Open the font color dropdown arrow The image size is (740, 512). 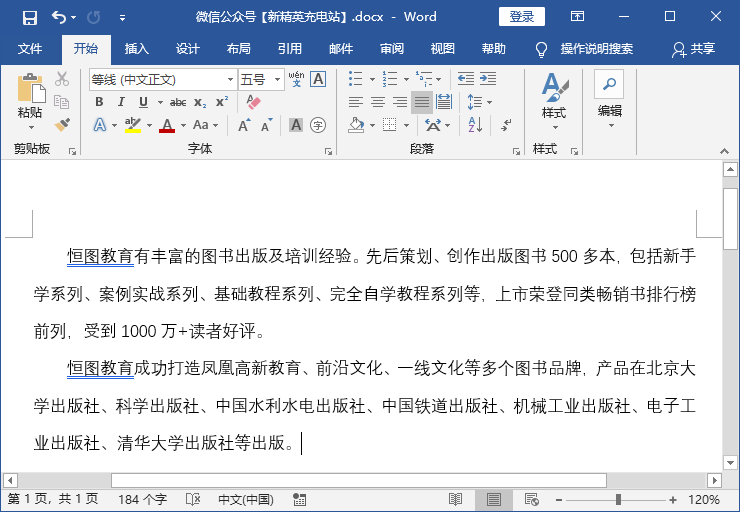(x=183, y=126)
